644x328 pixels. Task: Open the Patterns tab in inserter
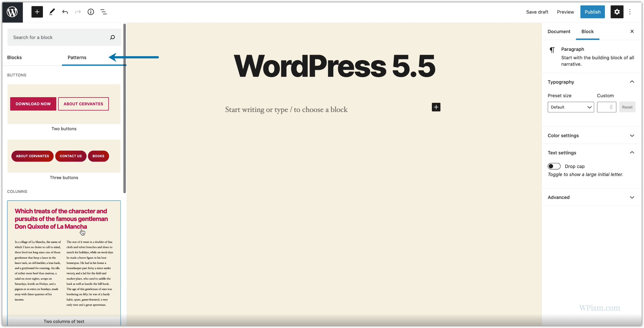77,57
